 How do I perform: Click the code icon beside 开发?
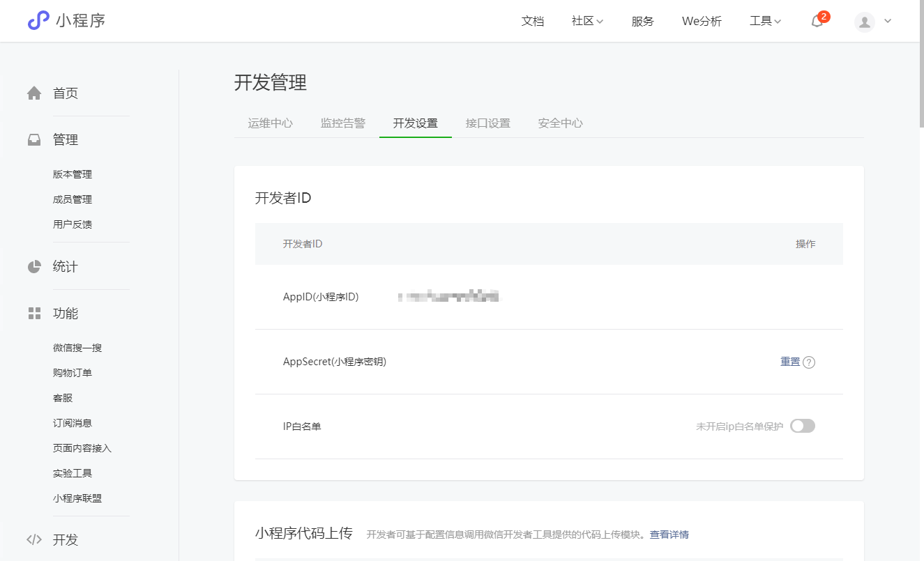point(34,539)
